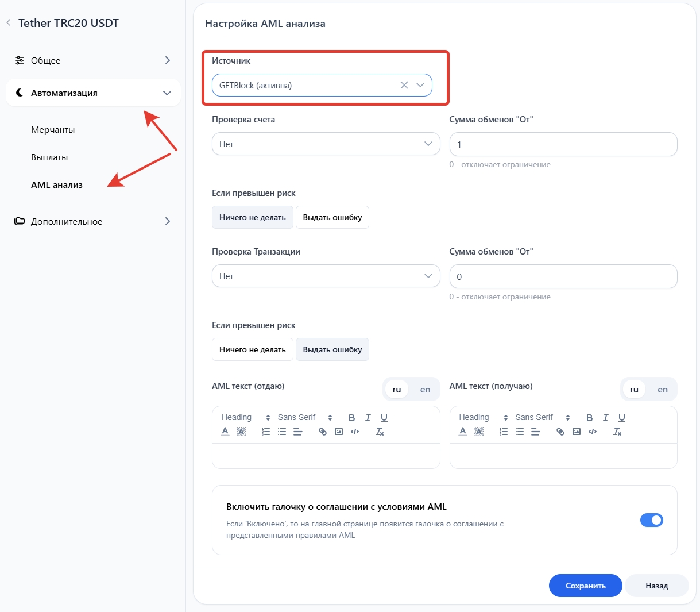Click Сумма обменов field for Проверка Транзакции
The height and width of the screenshot is (612, 700).
coord(563,276)
